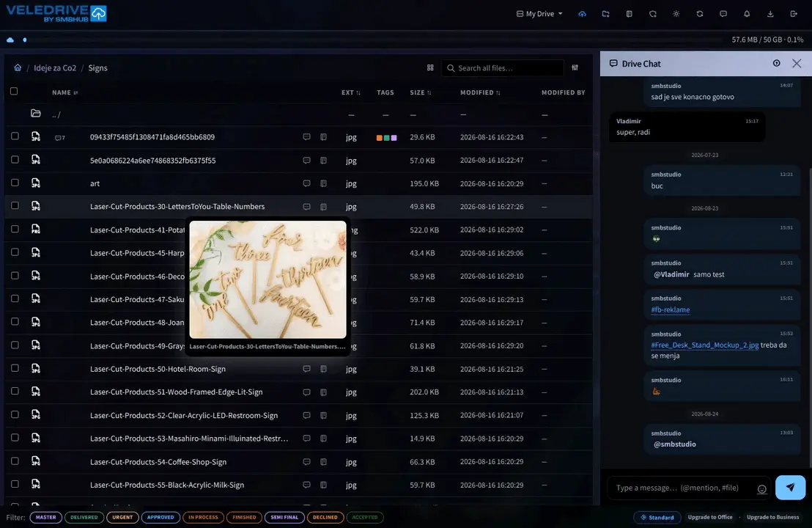Sort files by EXT column

coord(350,92)
